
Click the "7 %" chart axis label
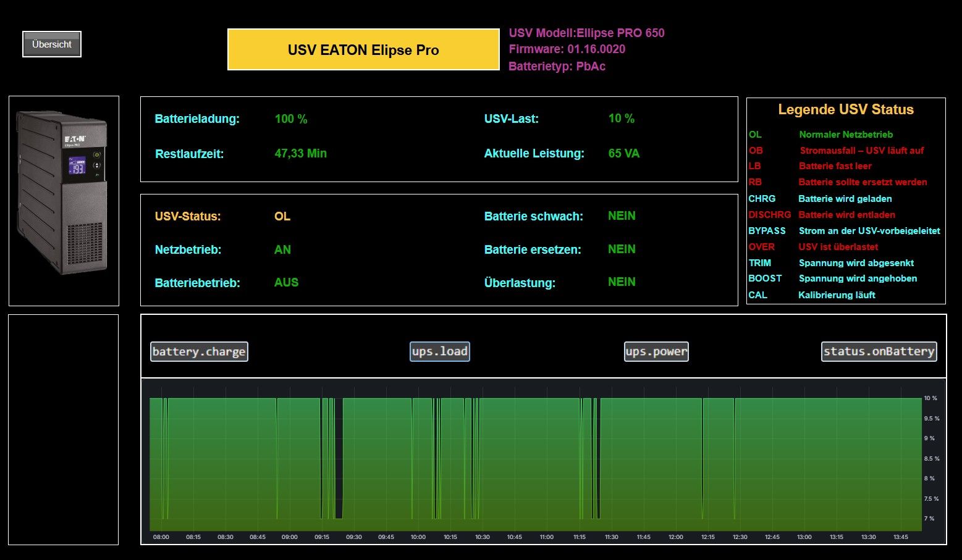pos(929,519)
